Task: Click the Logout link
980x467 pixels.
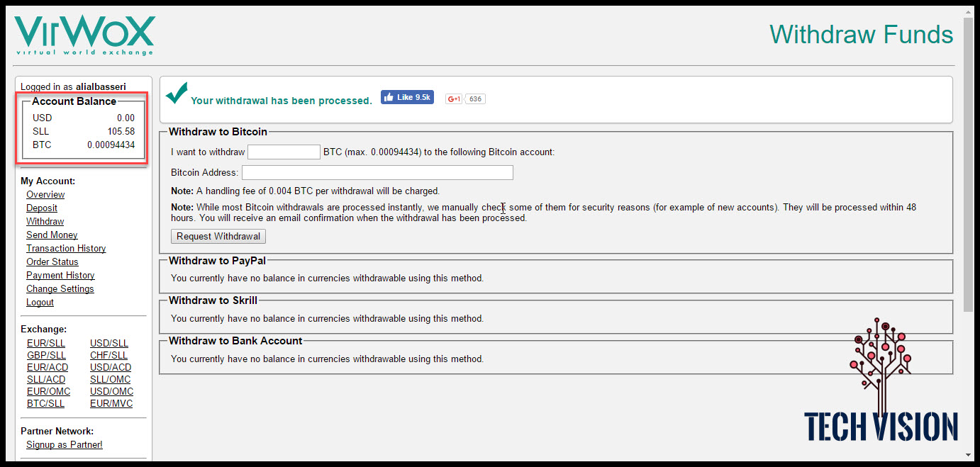Action: (40, 302)
